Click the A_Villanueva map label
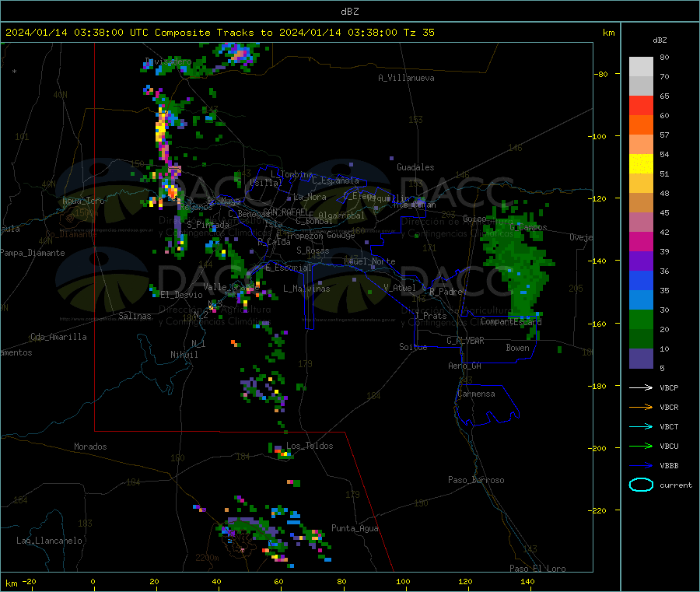The height and width of the screenshot is (592, 700). 406,78
